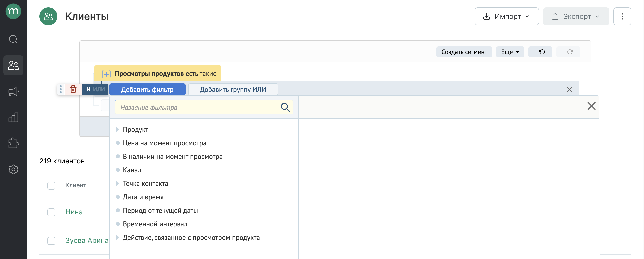Open integrations puzzle icon
The image size is (644, 259).
tap(13, 143)
